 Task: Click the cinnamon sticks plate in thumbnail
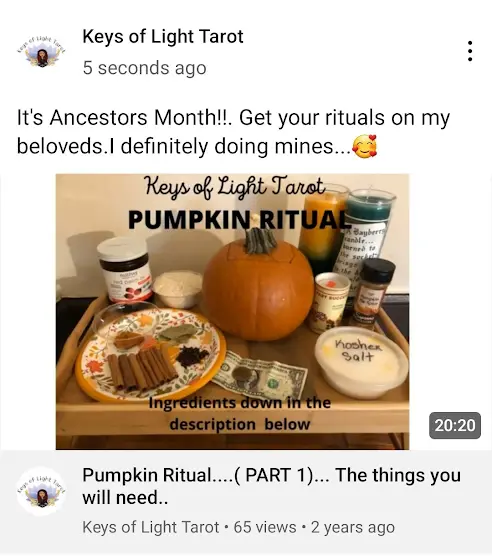coord(151,355)
